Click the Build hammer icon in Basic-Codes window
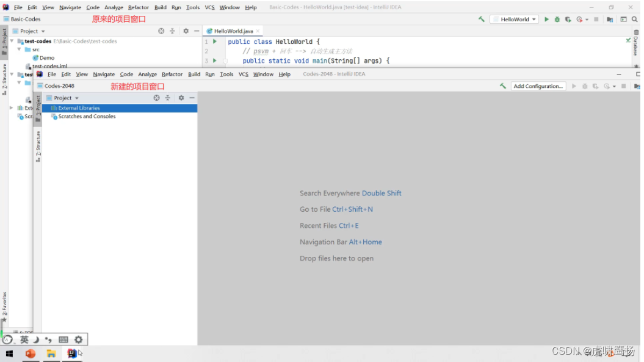The height and width of the screenshot is (362, 644). click(482, 20)
